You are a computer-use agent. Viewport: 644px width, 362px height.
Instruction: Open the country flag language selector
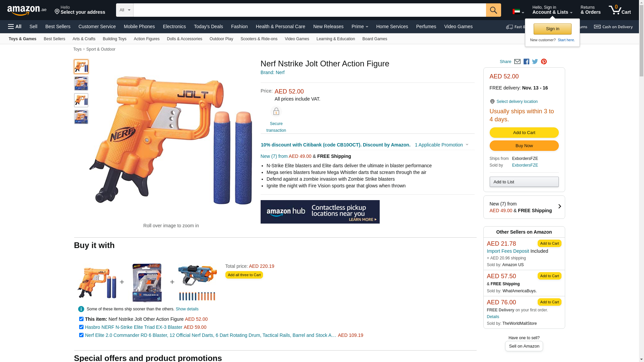click(x=518, y=12)
